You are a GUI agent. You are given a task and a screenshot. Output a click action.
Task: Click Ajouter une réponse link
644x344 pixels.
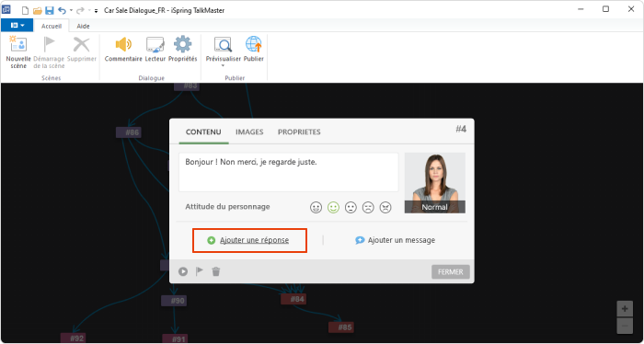click(254, 240)
